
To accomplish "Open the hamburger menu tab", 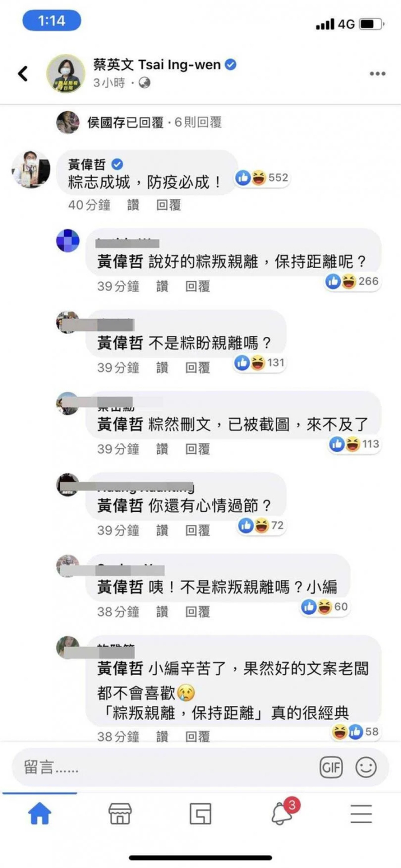I will point(361,814).
